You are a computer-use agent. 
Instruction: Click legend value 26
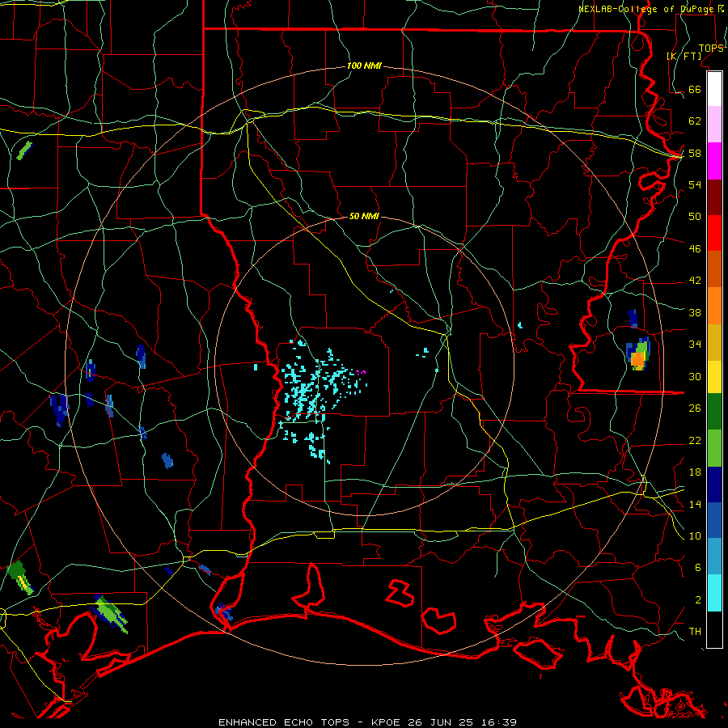coord(695,408)
